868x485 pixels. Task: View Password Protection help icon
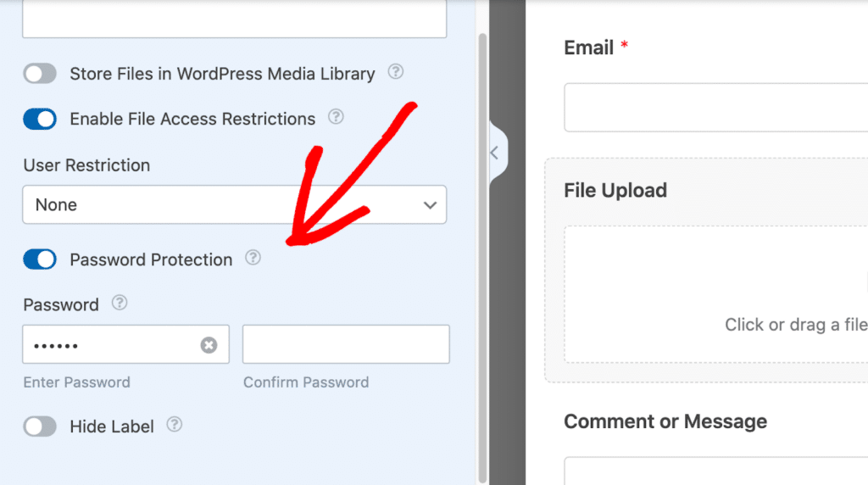point(253,258)
